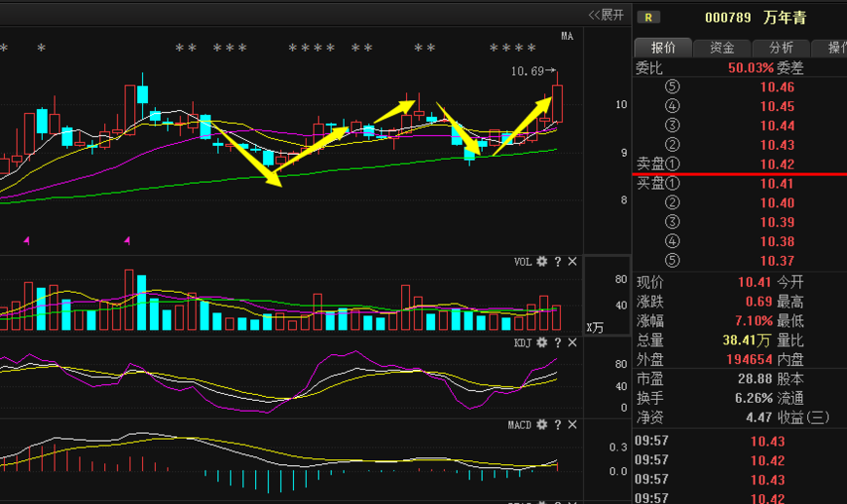Viewport: 847px width, 504px height.
Task: Switch to the 报价 tab
Action: [663, 48]
